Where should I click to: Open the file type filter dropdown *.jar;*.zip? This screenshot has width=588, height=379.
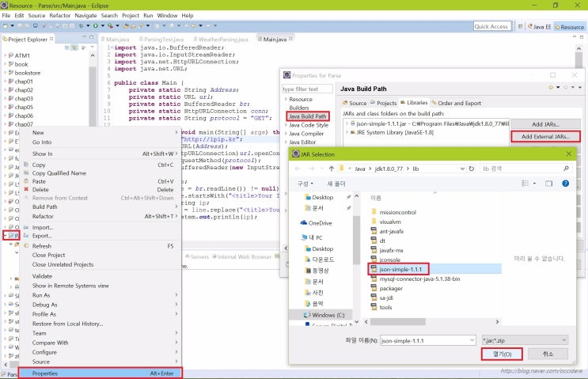[525, 340]
